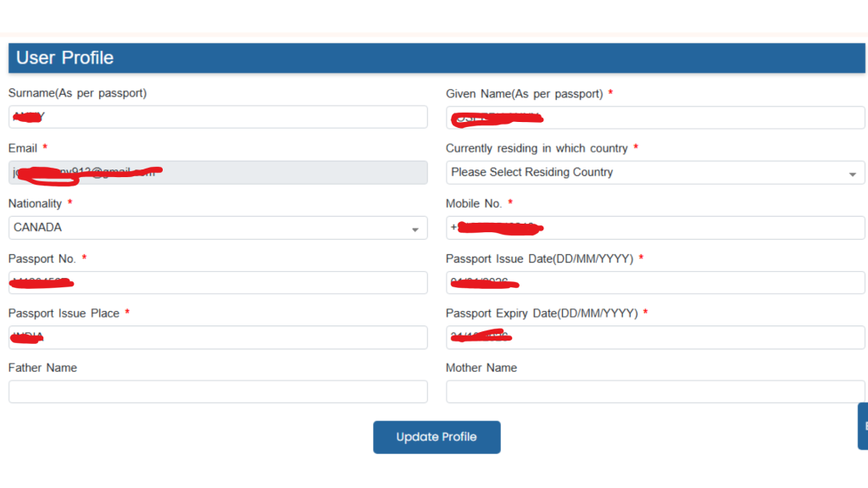Screen dimensions: 868x488
Task: Click the empty Father Name field
Action: tap(218, 391)
